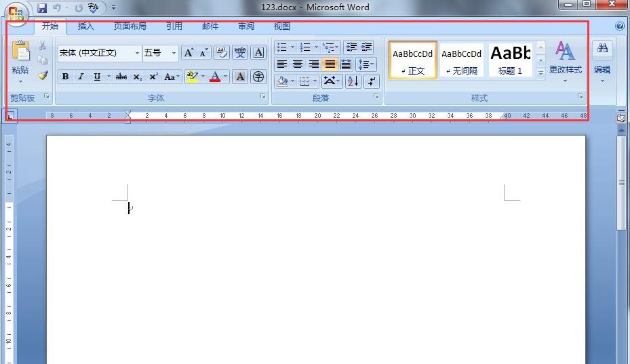Justify text alignment
Image resolution: width=630 pixels, height=364 pixels.
[x=330, y=64]
